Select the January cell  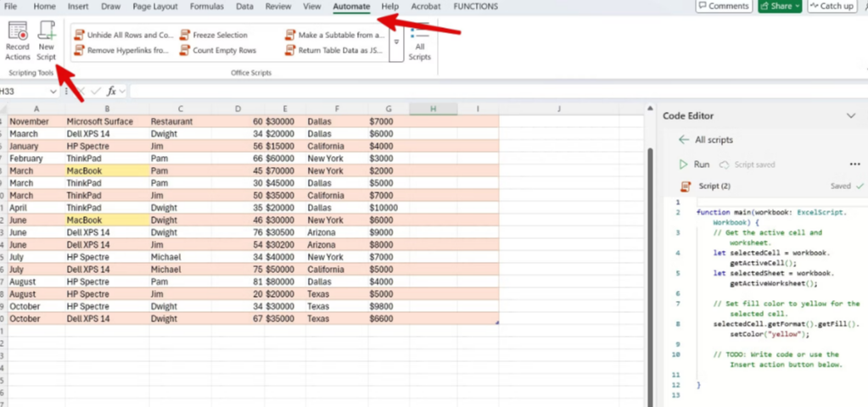click(x=36, y=147)
